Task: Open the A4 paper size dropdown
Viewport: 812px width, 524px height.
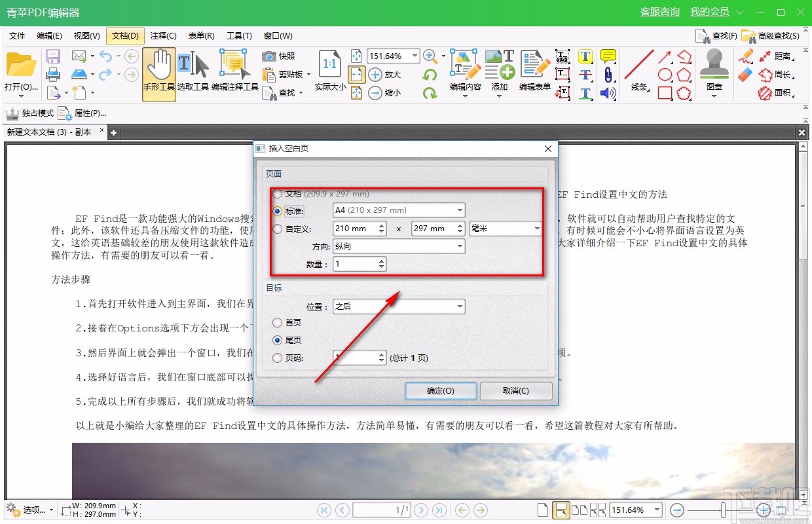Action: 461,210
